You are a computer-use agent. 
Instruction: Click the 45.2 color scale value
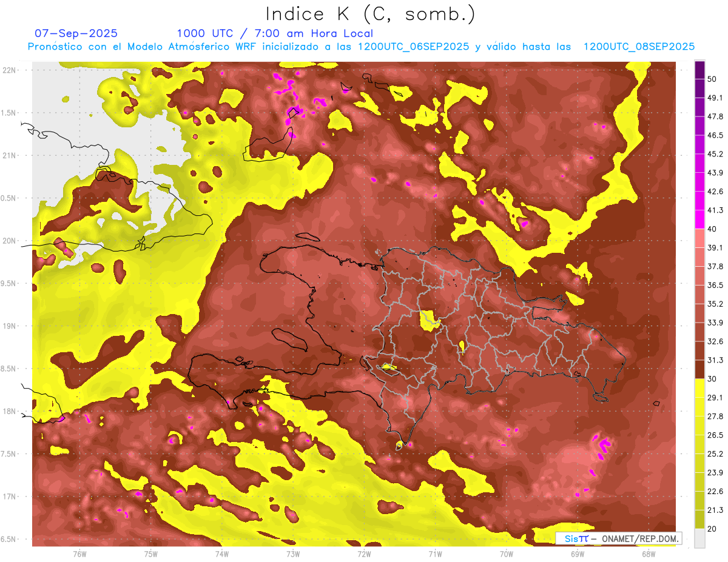pos(715,154)
